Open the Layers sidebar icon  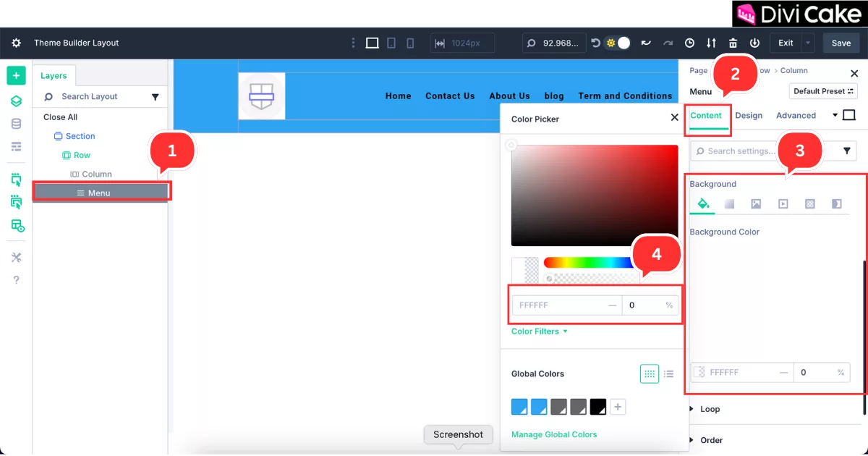17,101
